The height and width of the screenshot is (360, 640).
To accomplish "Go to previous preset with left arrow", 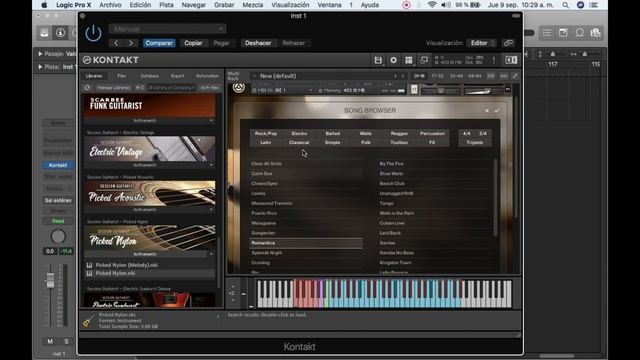I will point(116,43).
